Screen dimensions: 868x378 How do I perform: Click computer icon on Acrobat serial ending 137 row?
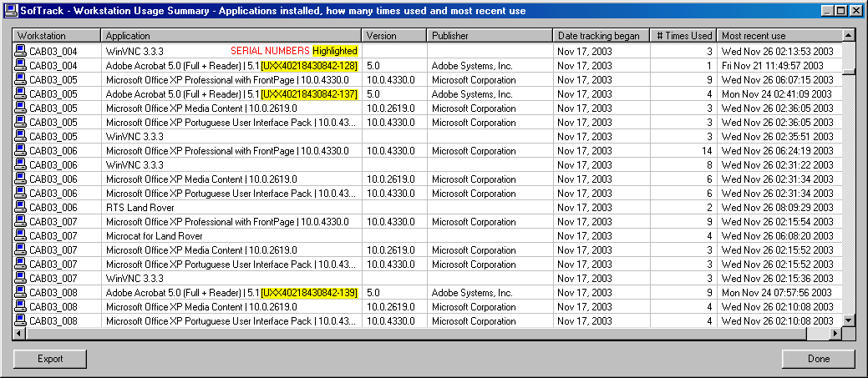pos(21,93)
